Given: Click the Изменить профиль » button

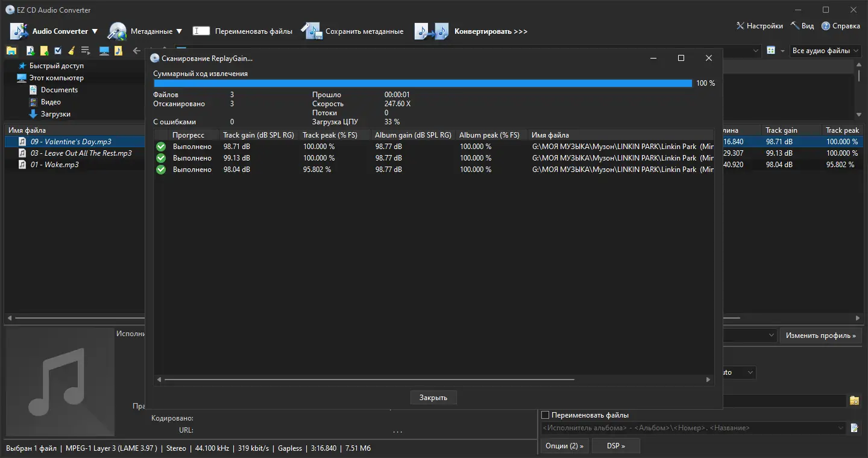Looking at the screenshot, I should [821, 336].
